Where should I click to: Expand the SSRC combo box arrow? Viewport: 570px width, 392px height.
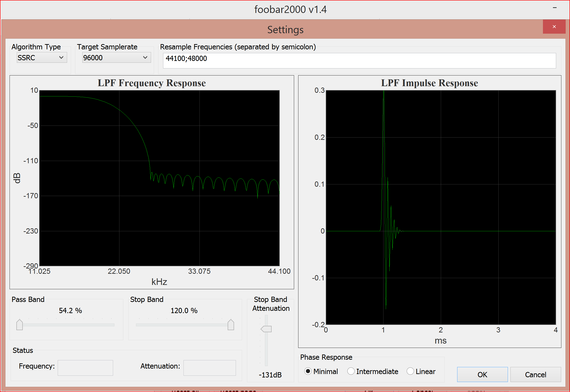pos(61,57)
